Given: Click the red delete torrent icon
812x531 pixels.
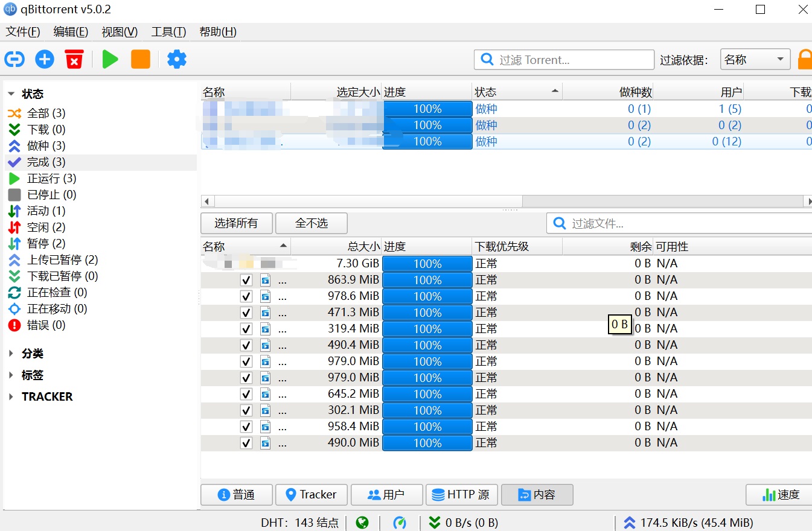Looking at the screenshot, I should (x=74, y=59).
